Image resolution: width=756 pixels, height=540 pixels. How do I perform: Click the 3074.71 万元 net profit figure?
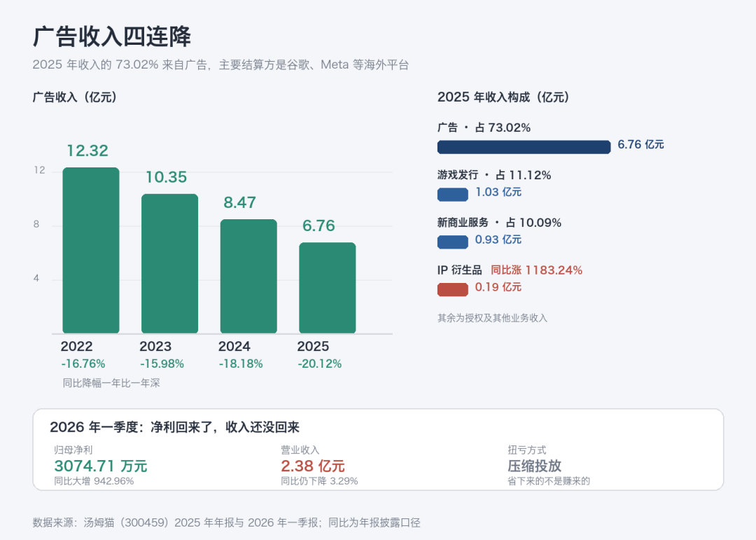point(101,466)
